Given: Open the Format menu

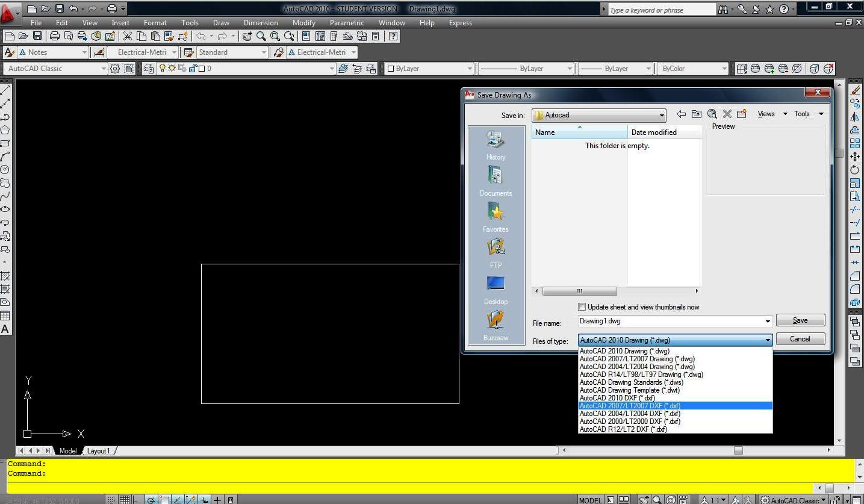Looking at the screenshot, I should [155, 23].
